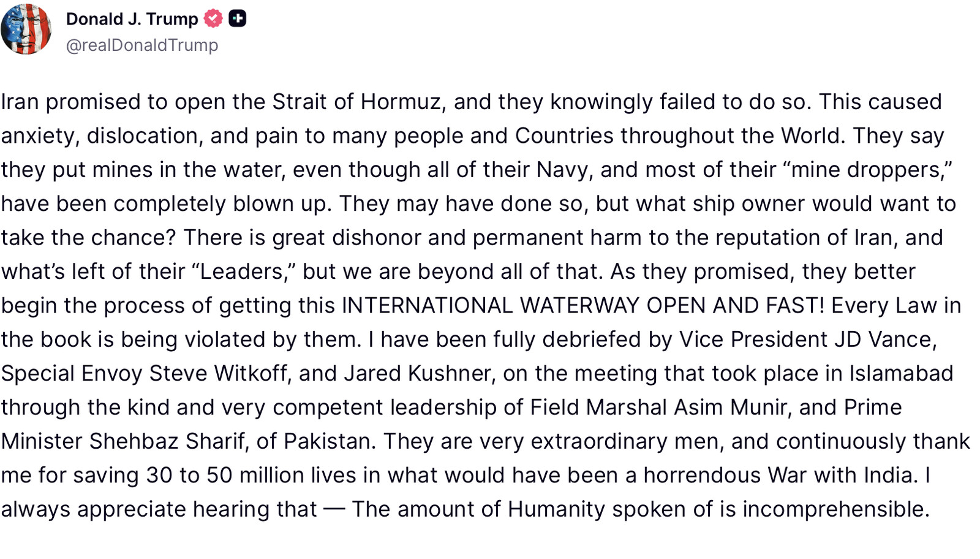
Task: Click the black plus badge icon
Action: (x=238, y=19)
